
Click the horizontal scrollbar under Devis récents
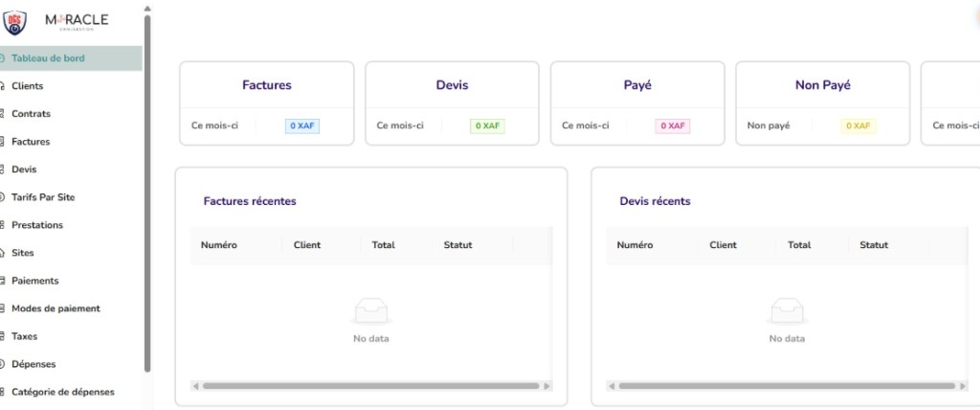787,386
